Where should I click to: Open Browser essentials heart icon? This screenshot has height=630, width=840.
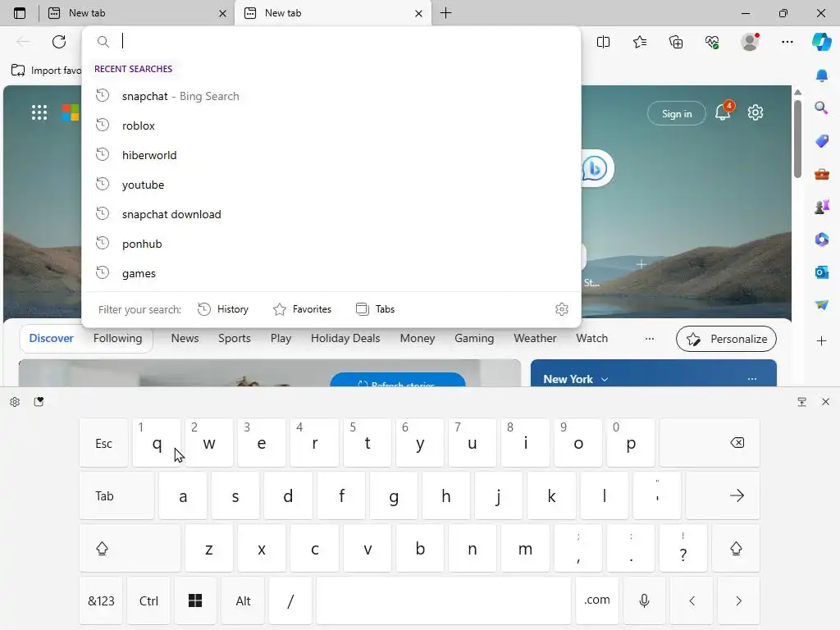[712, 42]
